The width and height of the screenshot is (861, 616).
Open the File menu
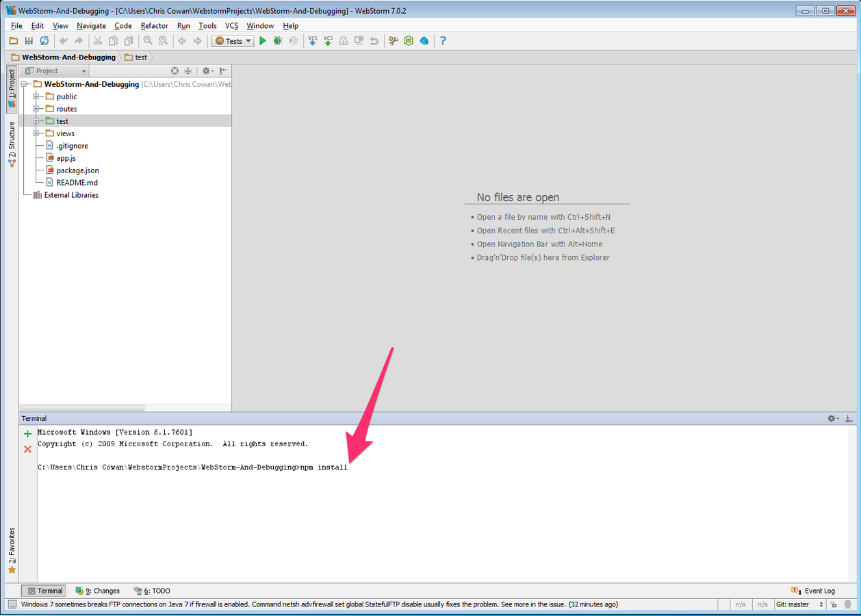click(x=16, y=26)
